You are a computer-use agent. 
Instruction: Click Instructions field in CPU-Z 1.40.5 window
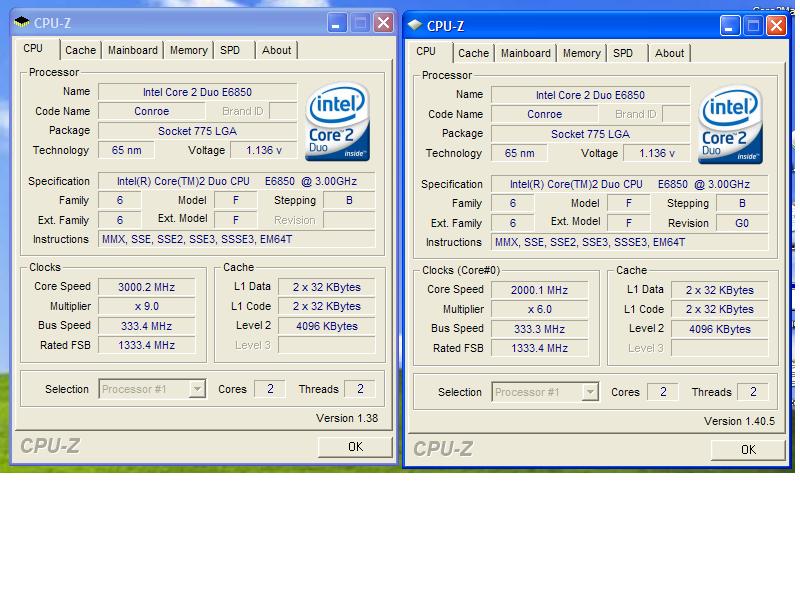[630, 242]
